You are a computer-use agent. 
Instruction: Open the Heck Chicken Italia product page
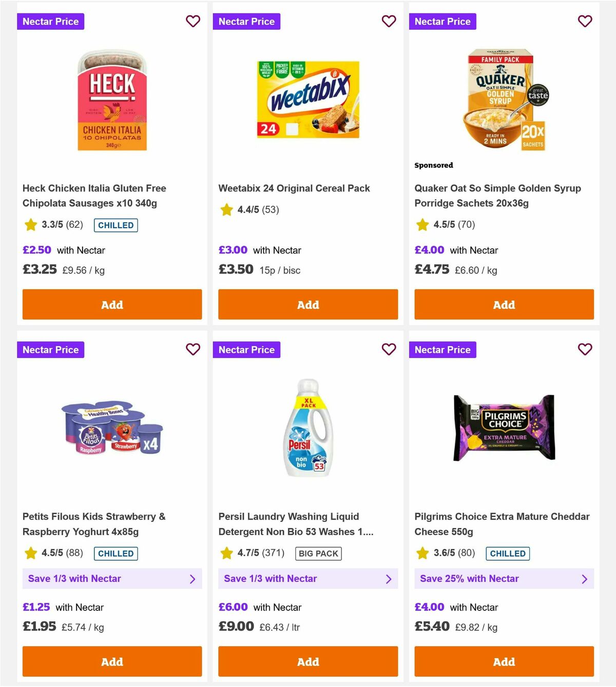click(94, 195)
